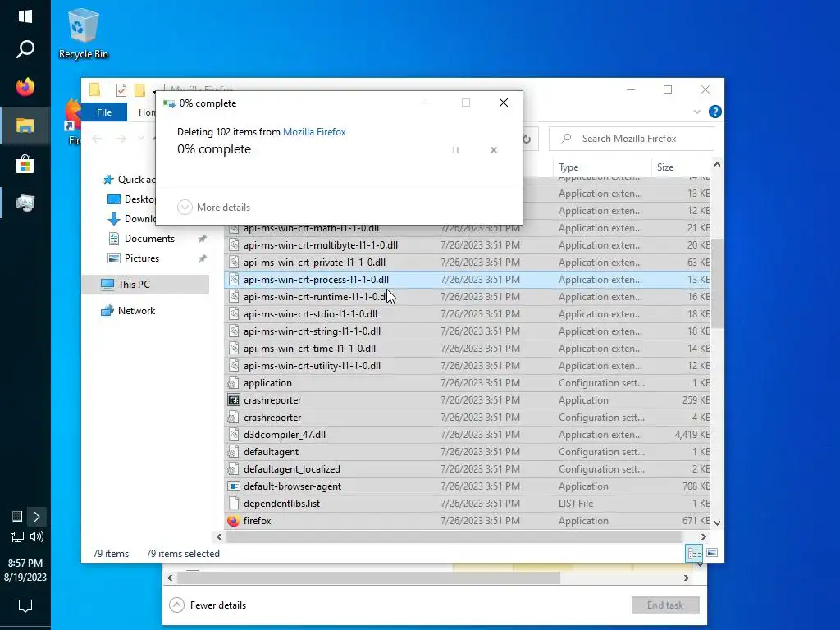The width and height of the screenshot is (840, 630).
Task: Click the LIST File type cell
Action: click(576, 504)
